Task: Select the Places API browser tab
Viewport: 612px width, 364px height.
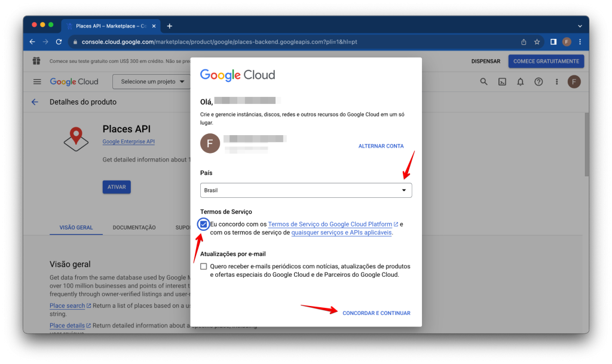Action: pos(111,26)
